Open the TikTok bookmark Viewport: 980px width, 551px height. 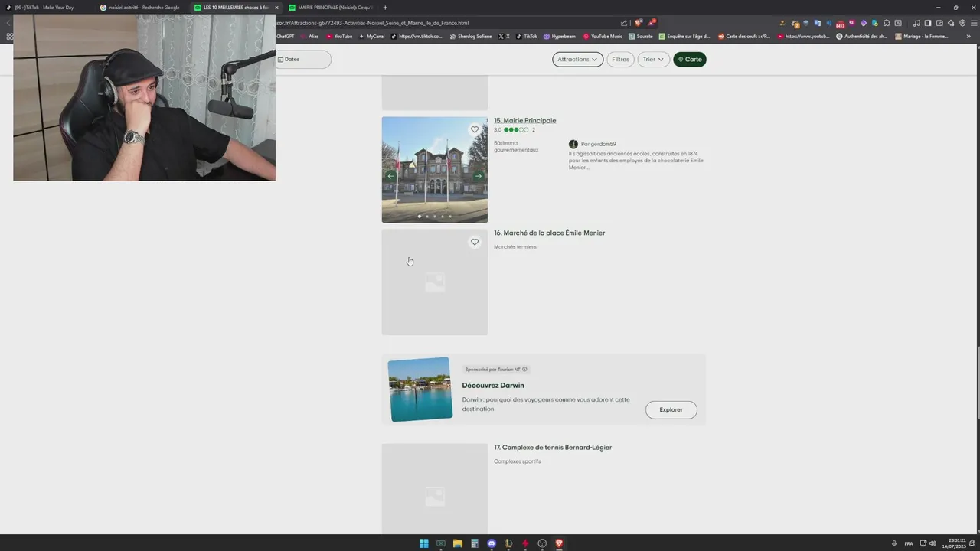527,36
